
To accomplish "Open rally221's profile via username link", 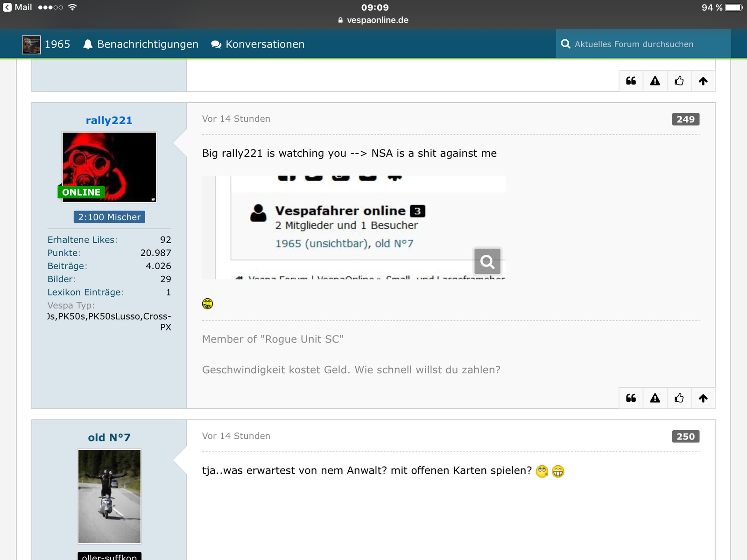I will [x=109, y=120].
